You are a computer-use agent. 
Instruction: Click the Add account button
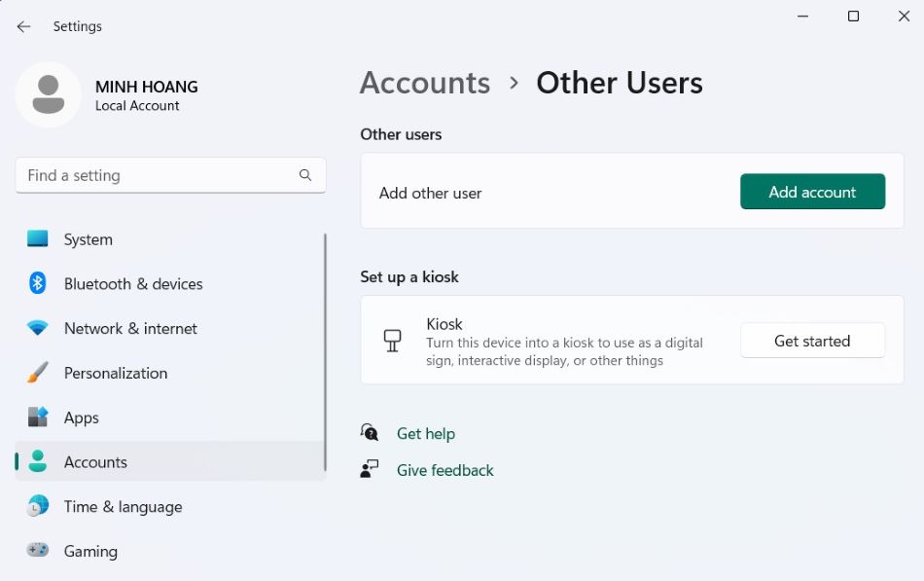[x=812, y=192]
